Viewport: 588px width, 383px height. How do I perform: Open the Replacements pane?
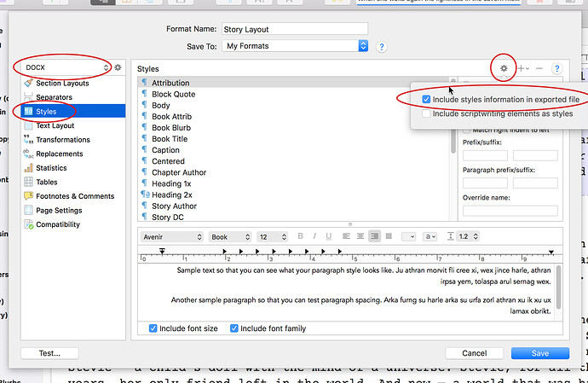[x=59, y=154]
